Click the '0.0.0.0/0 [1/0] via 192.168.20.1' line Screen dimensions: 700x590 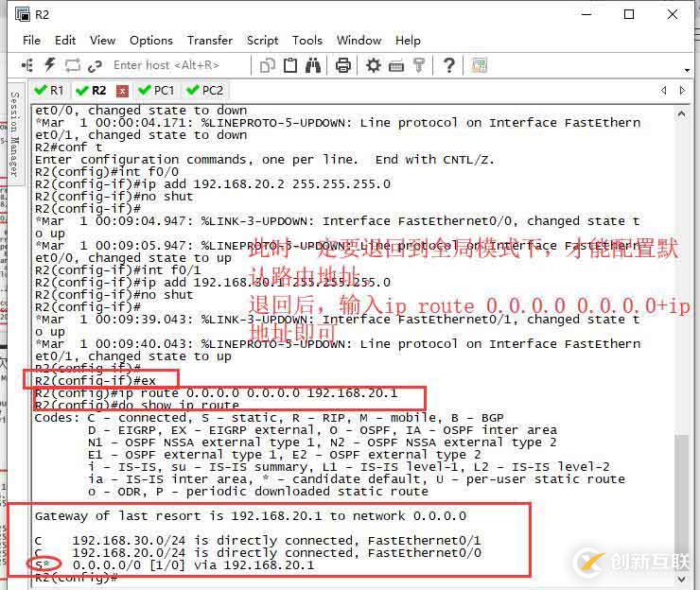(175, 565)
